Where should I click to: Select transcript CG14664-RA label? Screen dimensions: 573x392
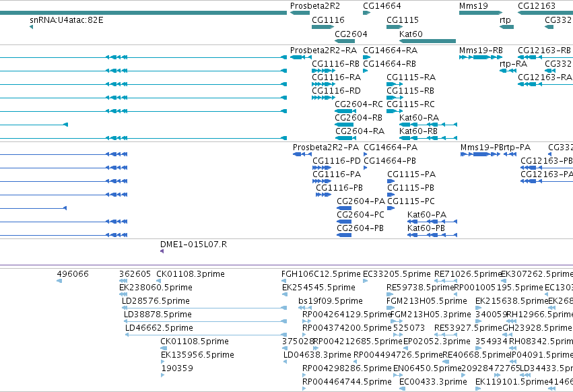[x=390, y=50]
